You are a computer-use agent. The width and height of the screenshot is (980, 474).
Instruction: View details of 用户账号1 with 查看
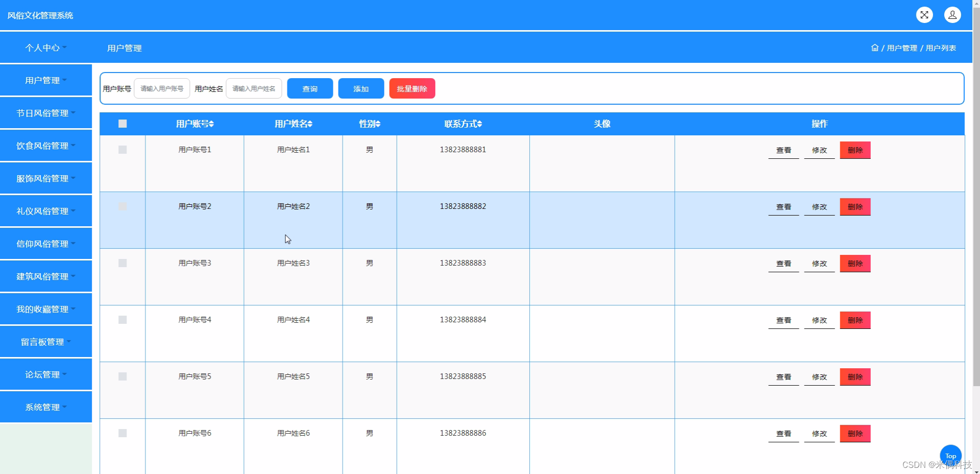(783, 150)
